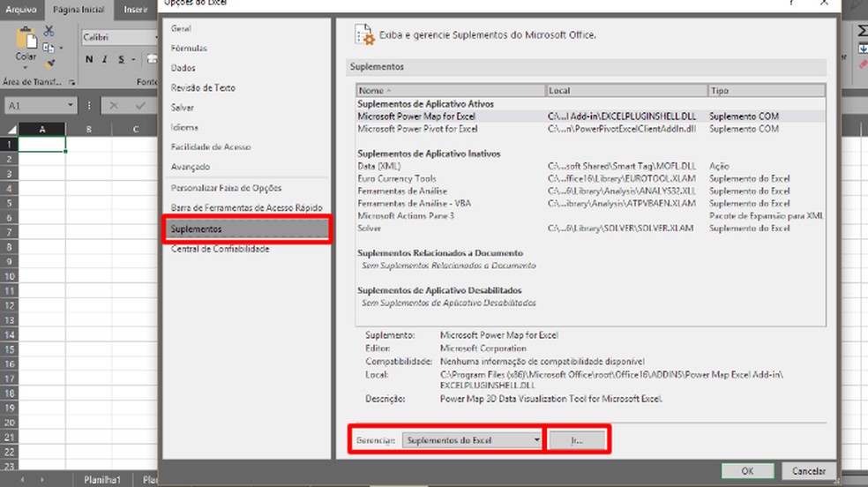
Task: Switch to the Inserir tab
Action: tap(136, 10)
